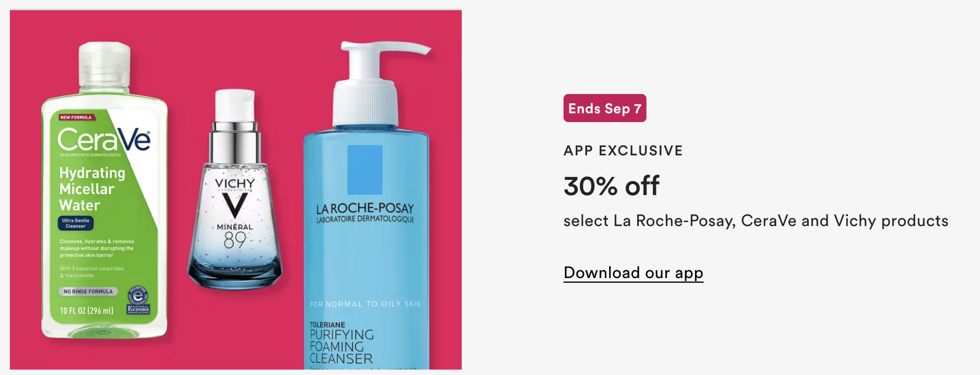Click the blue square on La Roche-Posay bottle
The height and width of the screenshot is (375, 980).
pos(365,169)
